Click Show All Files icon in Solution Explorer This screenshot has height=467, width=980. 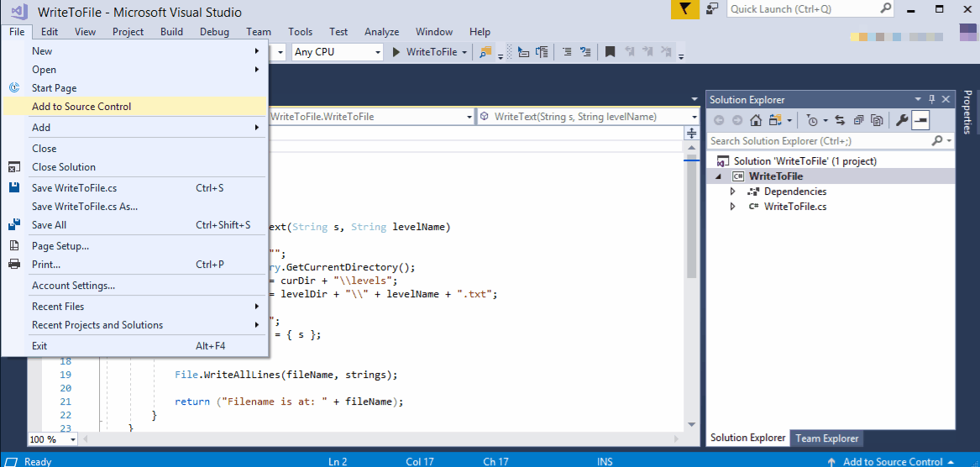coord(877,120)
